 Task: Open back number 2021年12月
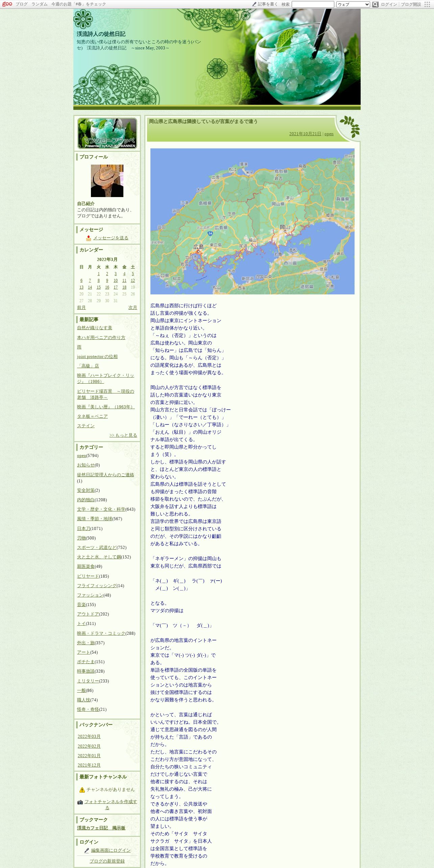[89, 765]
